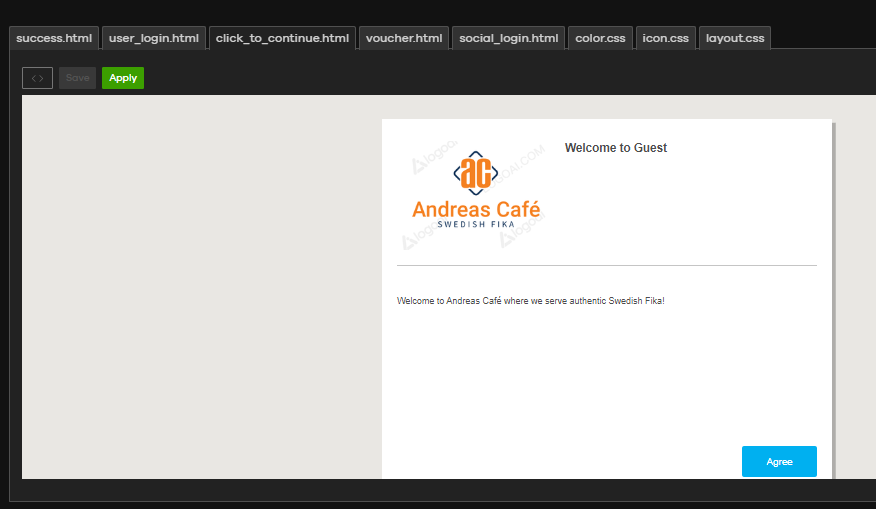876x509 pixels.
Task: Switch to the layout.css tab
Action: click(734, 39)
